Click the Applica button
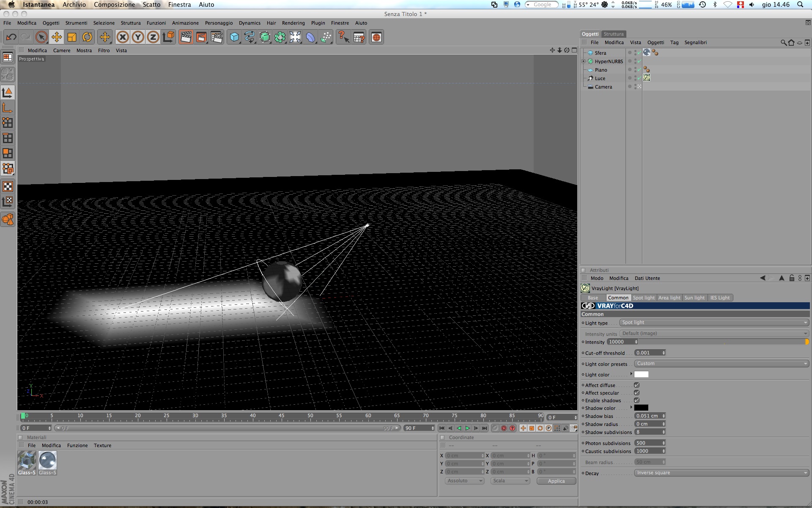Viewport: 812px width, 508px height. (556, 481)
